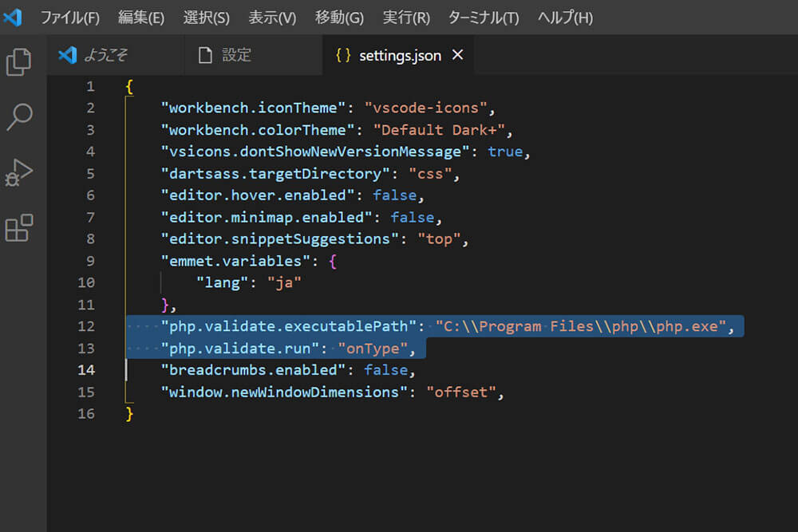The image size is (798, 532).
Task: Open the ヘルプ(H) menu
Action: pyautogui.click(x=565, y=18)
